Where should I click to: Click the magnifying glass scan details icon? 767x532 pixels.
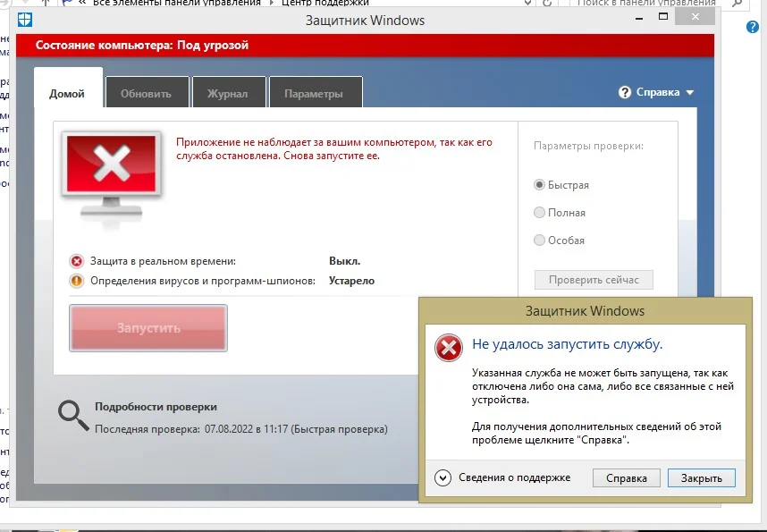pyautogui.click(x=73, y=416)
